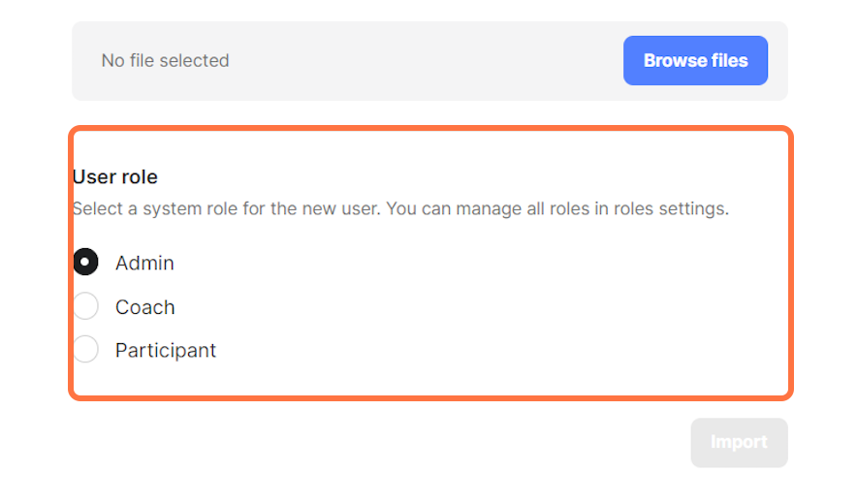Image resolution: width=857 pixels, height=504 pixels.
Task: Click the Coach role label text
Action: [144, 307]
